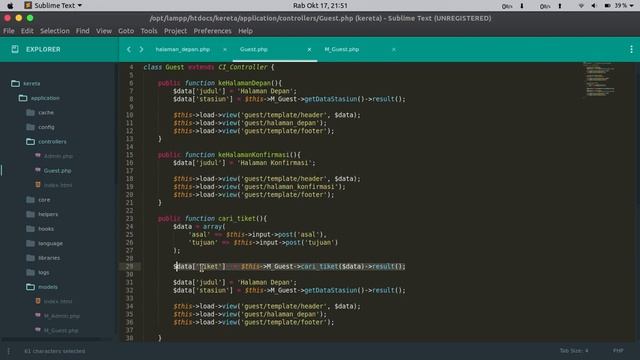The height and width of the screenshot is (360, 640).
Task: Open the Tools menu
Action: pyautogui.click(x=149, y=31)
